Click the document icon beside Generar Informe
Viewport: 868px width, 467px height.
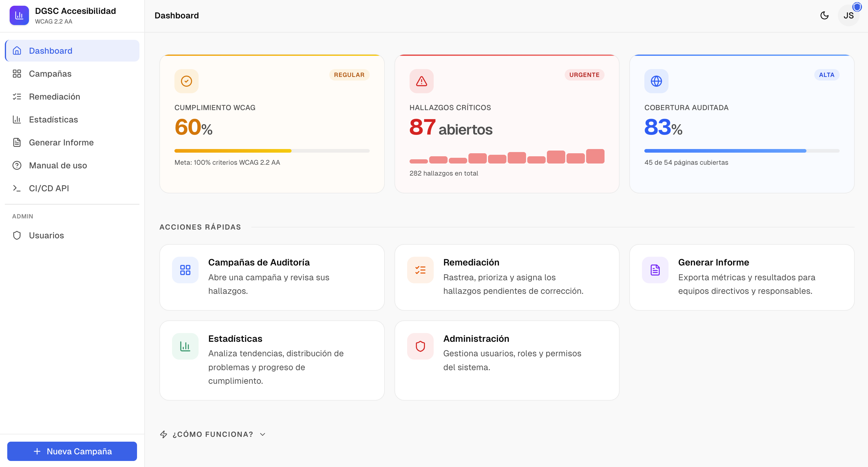tap(17, 142)
